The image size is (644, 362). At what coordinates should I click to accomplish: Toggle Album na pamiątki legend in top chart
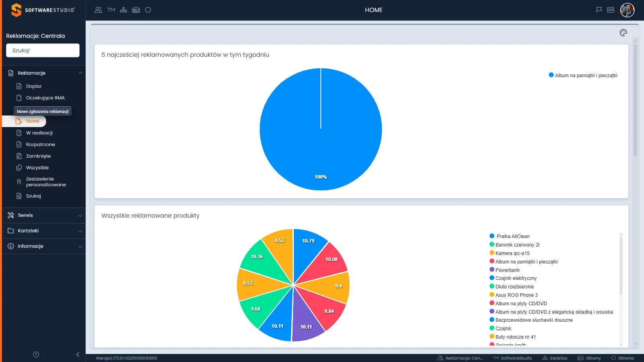(x=583, y=75)
